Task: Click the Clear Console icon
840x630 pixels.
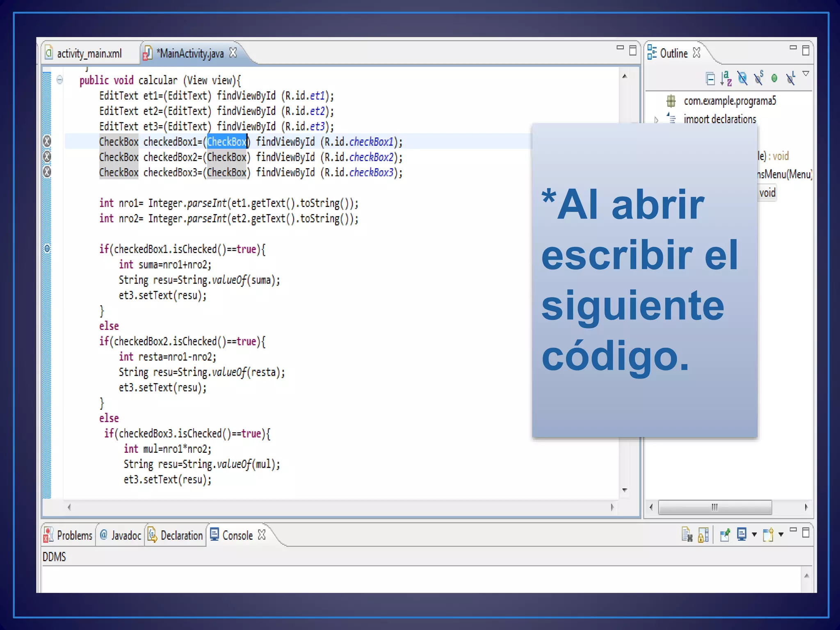Action: point(687,534)
